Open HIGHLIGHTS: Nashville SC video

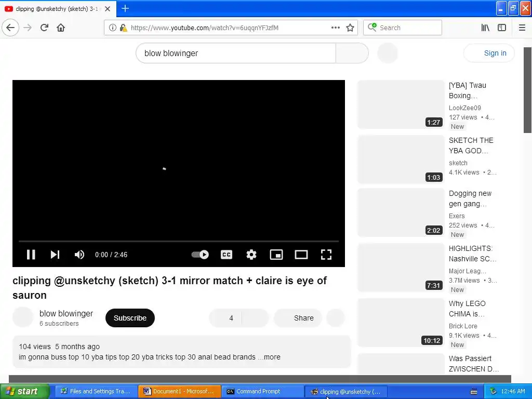tap(472, 254)
